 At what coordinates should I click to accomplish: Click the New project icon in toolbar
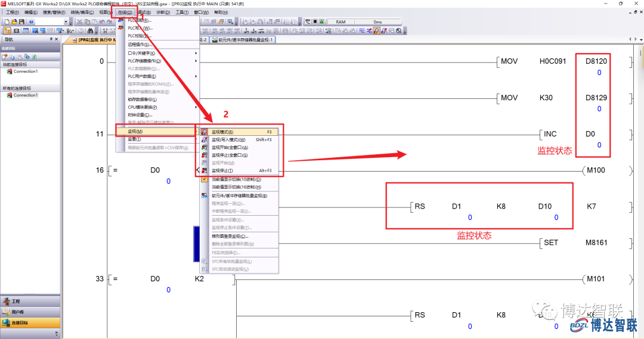7,21
